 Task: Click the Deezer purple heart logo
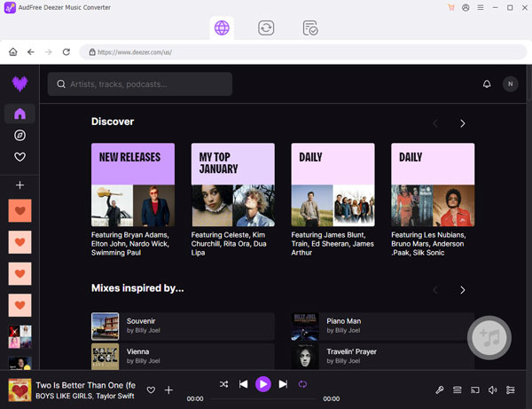(20, 83)
